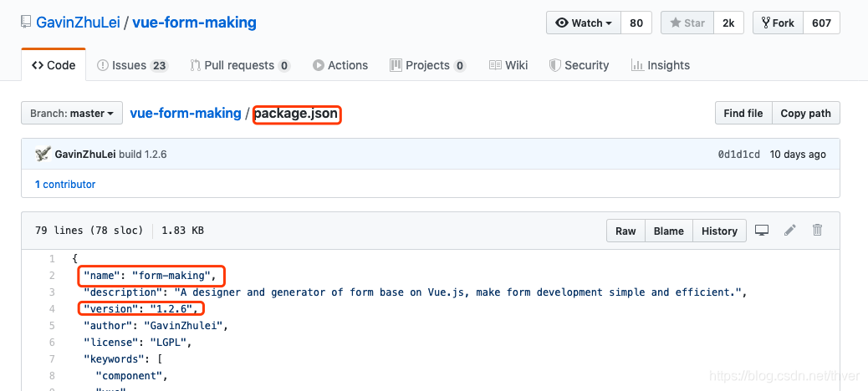The image size is (868, 391).
Task: Open the Insights tab
Action: [x=661, y=65]
